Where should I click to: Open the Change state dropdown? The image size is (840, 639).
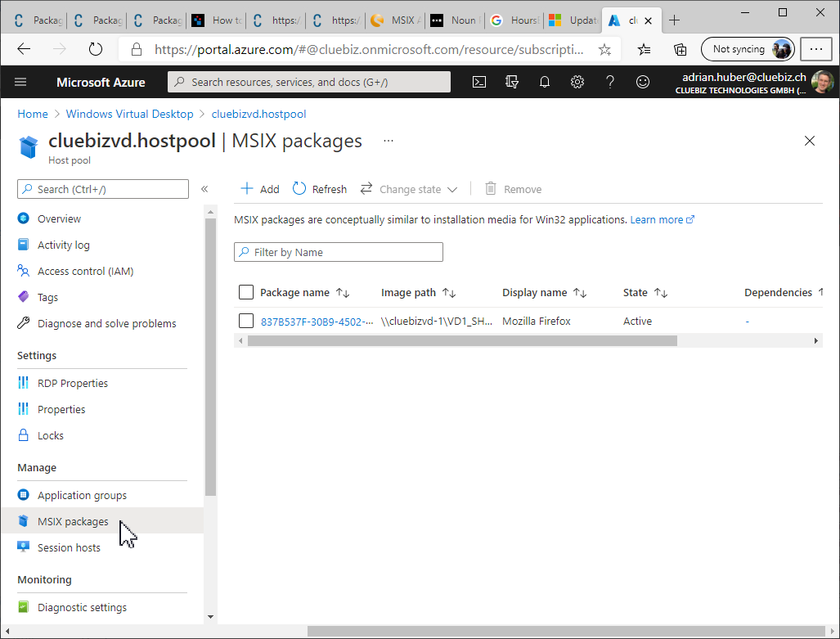pyautogui.click(x=409, y=189)
